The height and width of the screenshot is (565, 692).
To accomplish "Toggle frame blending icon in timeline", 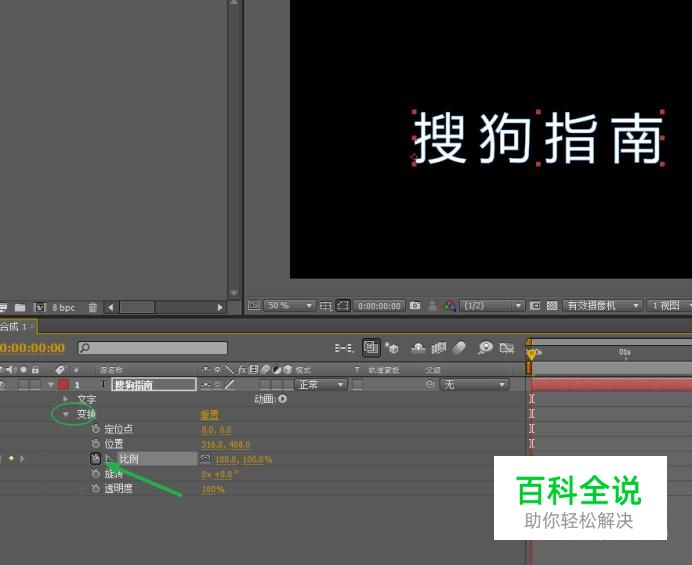I will (439, 348).
